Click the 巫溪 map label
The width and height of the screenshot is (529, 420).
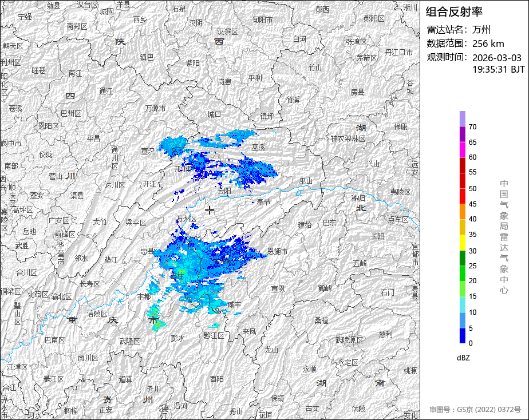pyautogui.click(x=258, y=147)
